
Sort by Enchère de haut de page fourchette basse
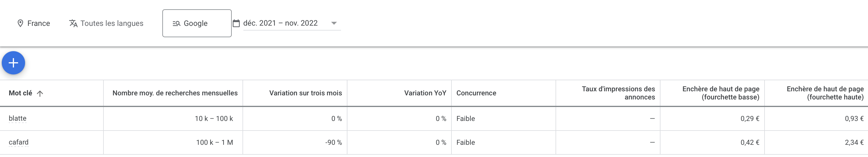coord(721,93)
